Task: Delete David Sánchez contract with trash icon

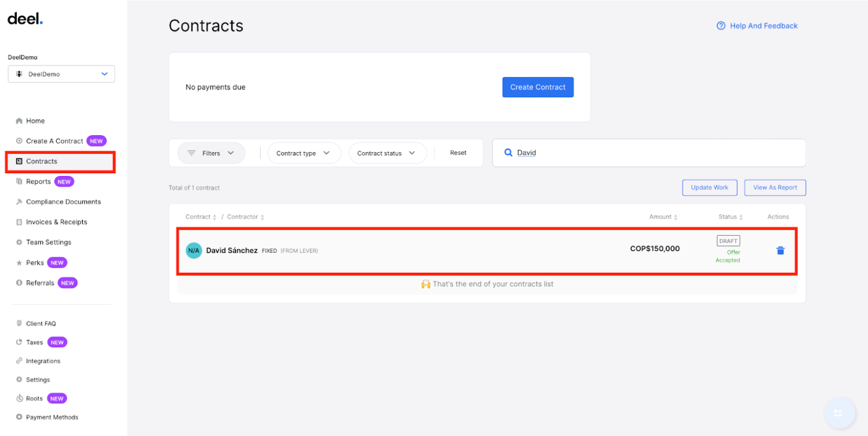Action: pos(781,250)
